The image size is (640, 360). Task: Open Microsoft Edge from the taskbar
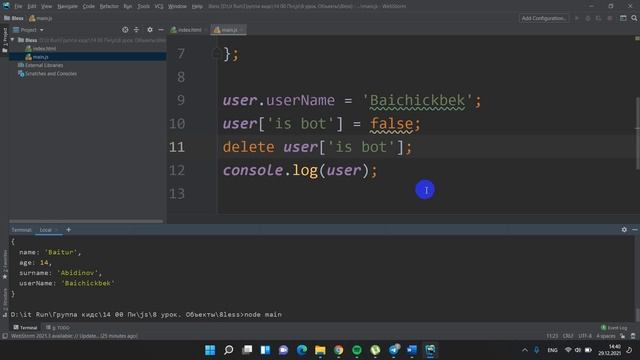click(302, 350)
